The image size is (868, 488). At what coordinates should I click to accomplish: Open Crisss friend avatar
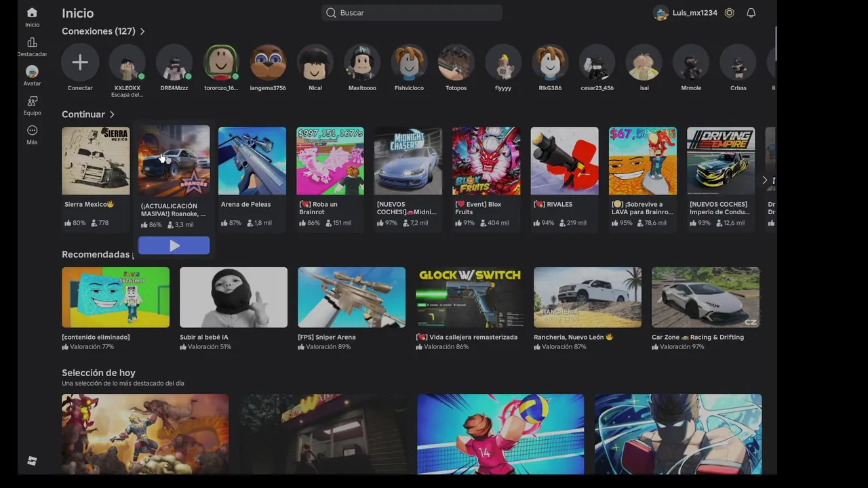[x=738, y=62]
